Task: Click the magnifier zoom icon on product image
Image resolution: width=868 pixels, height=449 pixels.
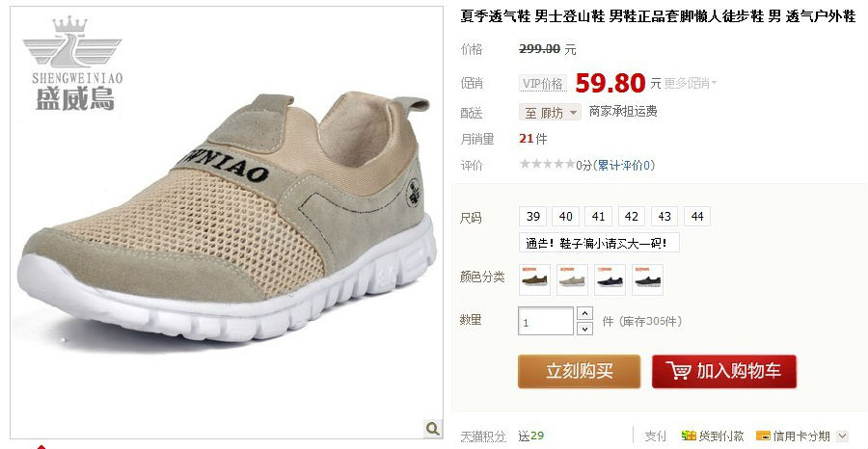Action: (x=432, y=428)
